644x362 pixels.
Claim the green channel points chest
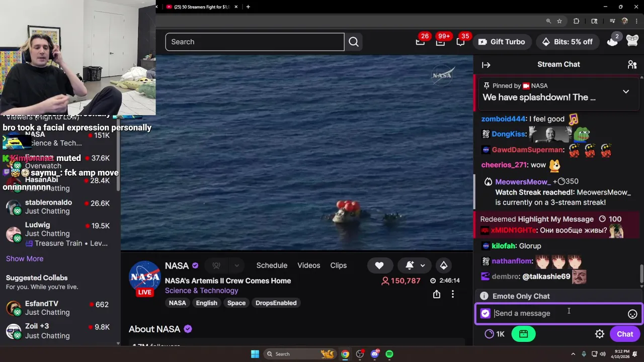pos(523,334)
